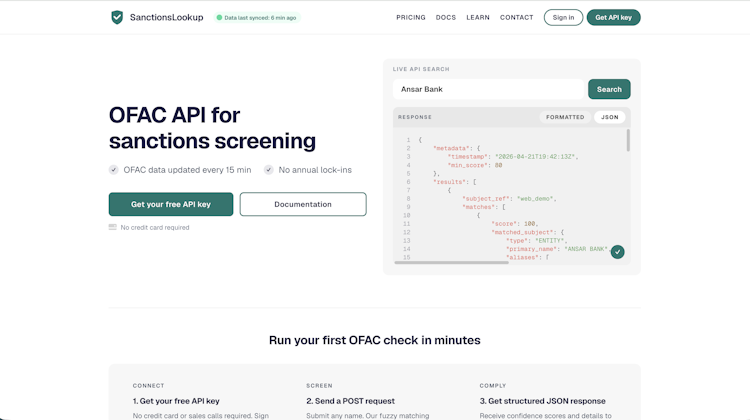This screenshot has height=420, width=750.
Task: Click Get your free API key button
Action: (x=171, y=204)
